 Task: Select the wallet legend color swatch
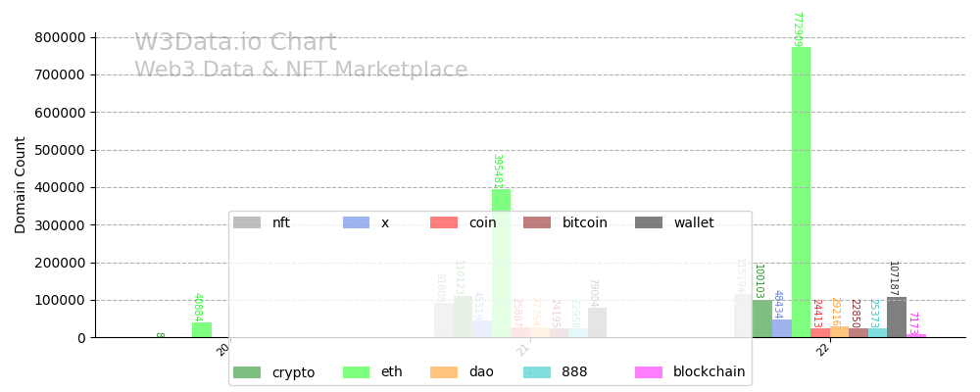[649, 222]
